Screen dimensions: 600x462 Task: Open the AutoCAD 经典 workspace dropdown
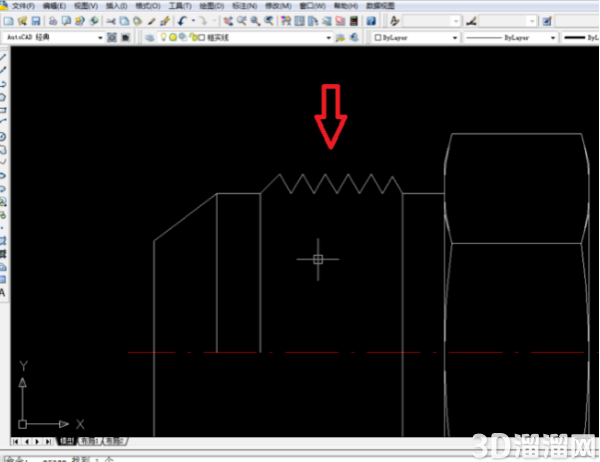point(100,38)
